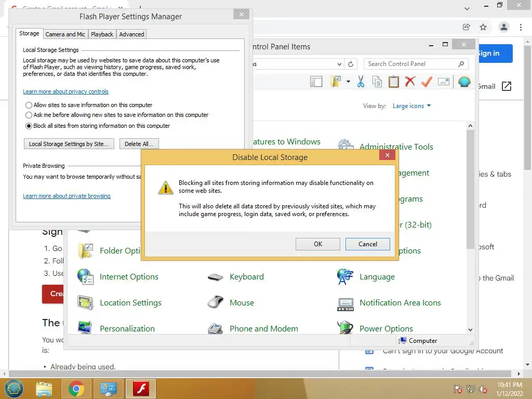Click the layout pane toolbar icon
The image size is (532, 399).
point(316,82)
